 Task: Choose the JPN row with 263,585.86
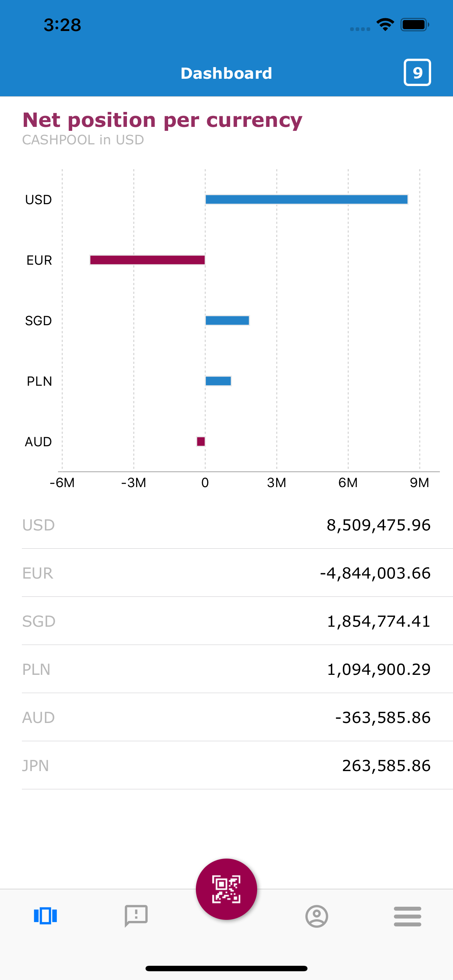pos(226,765)
